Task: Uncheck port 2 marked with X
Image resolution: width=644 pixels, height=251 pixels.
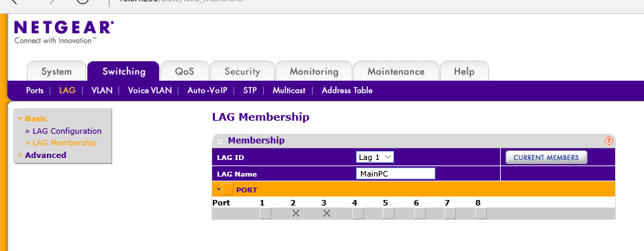Action: click(x=295, y=213)
